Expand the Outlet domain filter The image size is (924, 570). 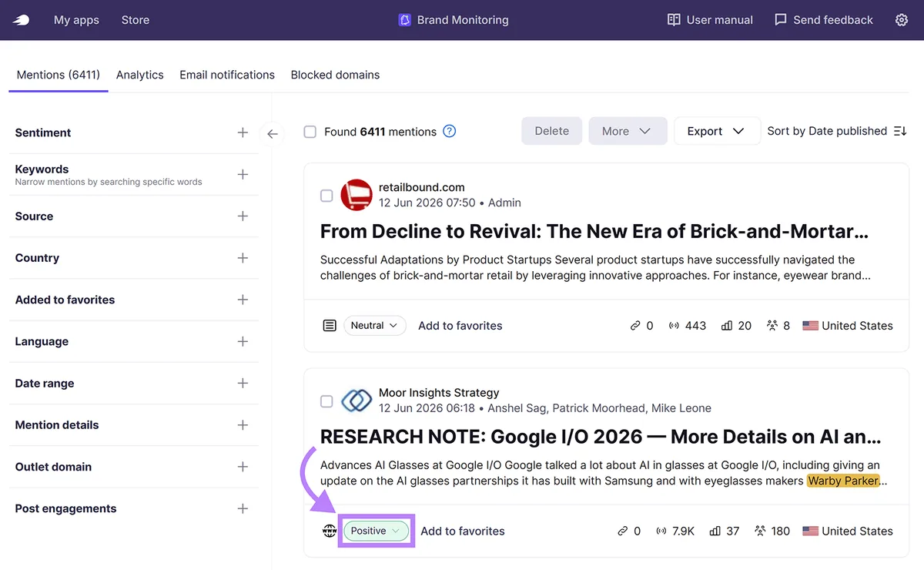(x=243, y=467)
